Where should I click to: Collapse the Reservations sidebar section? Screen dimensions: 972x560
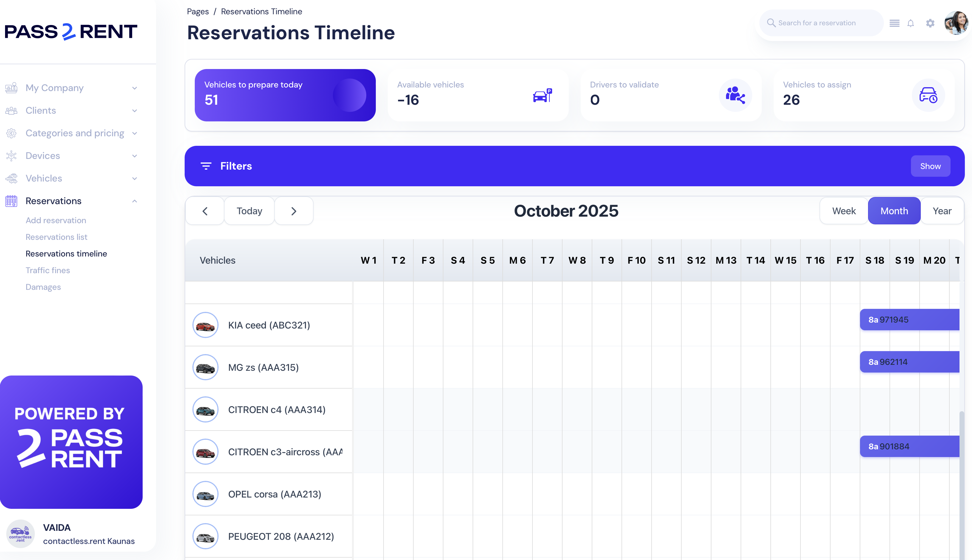[134, 201]
